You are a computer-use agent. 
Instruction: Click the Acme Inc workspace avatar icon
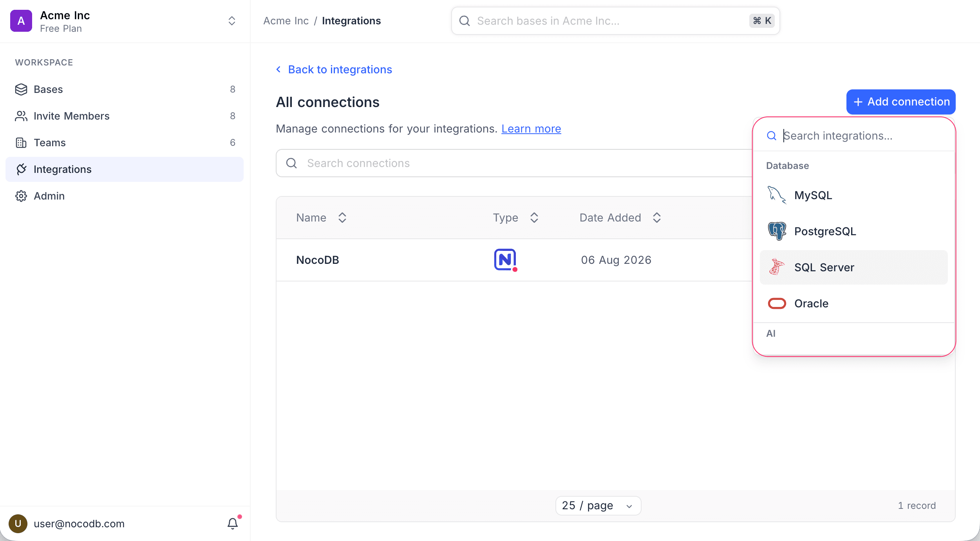click(x=21, y=21)
